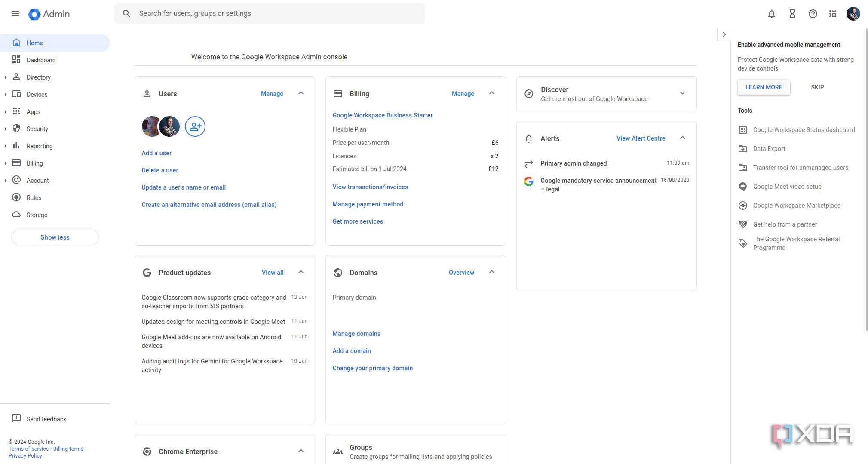Open Security in the sidebar
This screenshot has height=464, width=868.
pos(55,129)
